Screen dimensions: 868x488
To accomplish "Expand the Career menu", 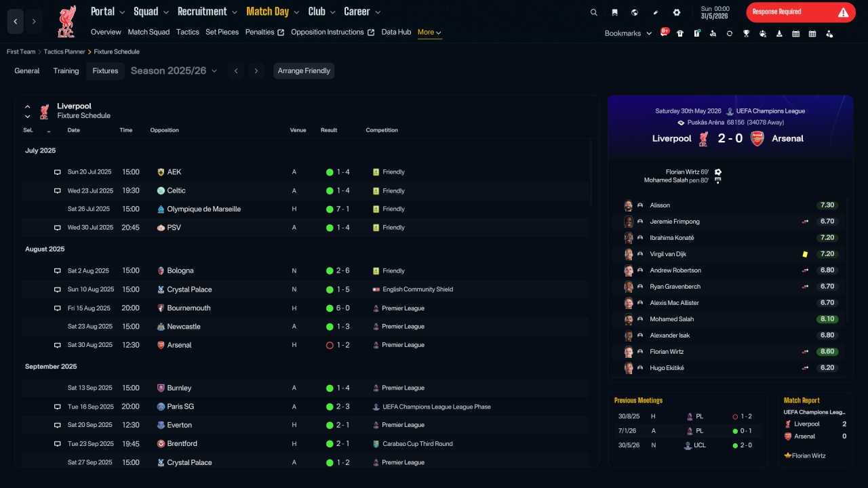I will tap(362, 12).
